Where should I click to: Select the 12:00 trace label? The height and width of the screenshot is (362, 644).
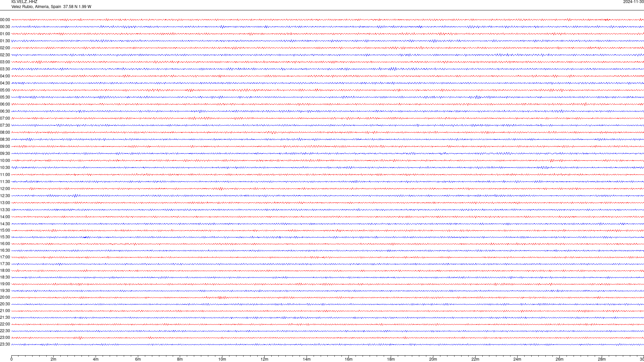(x=5, y=189)
